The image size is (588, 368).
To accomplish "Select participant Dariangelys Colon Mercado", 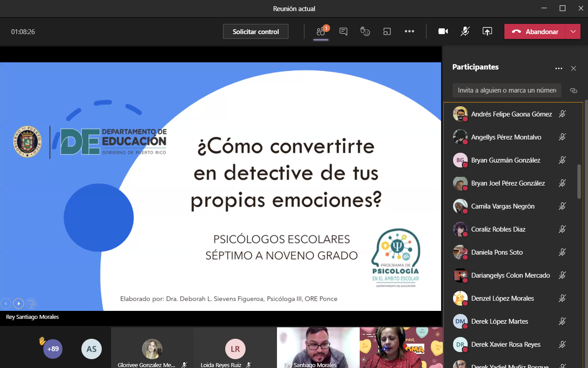I will 510,275.
